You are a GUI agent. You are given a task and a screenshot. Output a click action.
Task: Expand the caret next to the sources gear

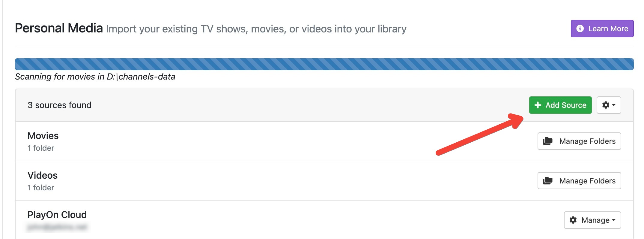pos(614,105)
